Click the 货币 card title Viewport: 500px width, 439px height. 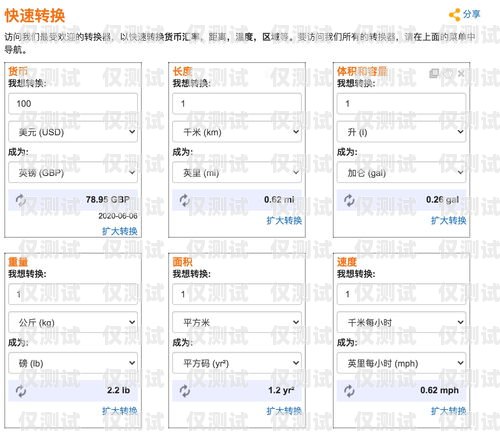pyautogui.click(x=18, y=71)
